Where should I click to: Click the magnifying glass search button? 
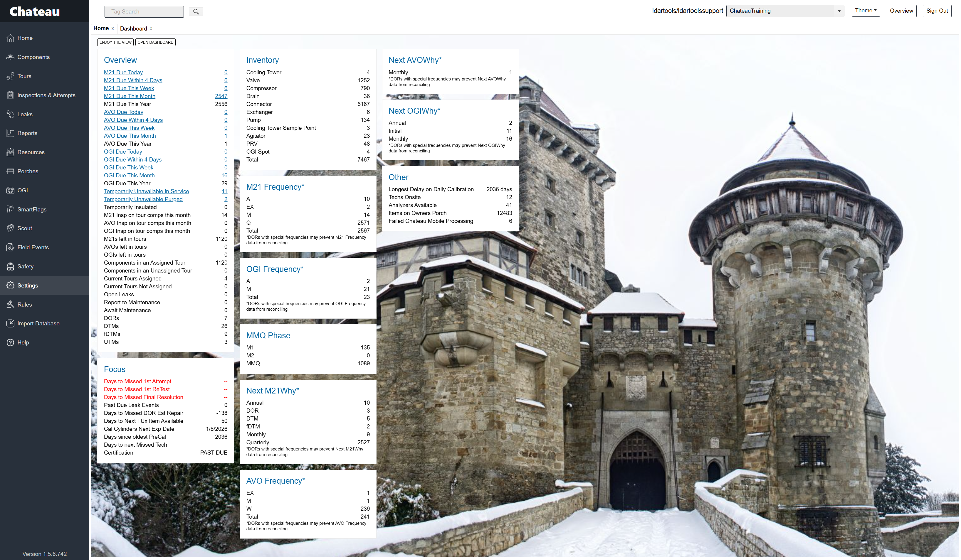click(196, 11)
